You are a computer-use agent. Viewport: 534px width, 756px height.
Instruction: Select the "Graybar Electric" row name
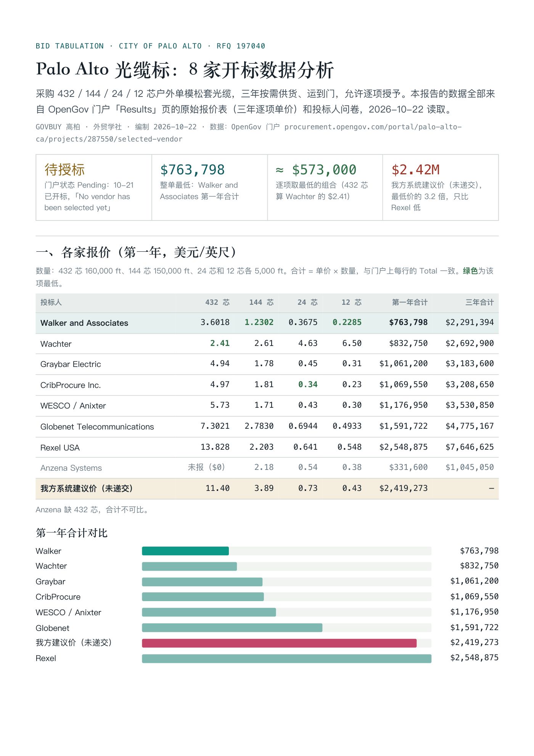[71, 364]
